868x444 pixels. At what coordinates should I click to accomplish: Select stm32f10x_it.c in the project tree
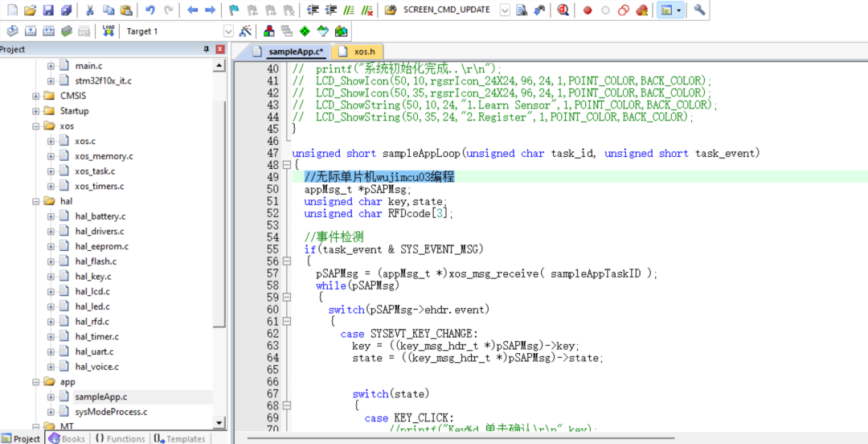[104, 81]
